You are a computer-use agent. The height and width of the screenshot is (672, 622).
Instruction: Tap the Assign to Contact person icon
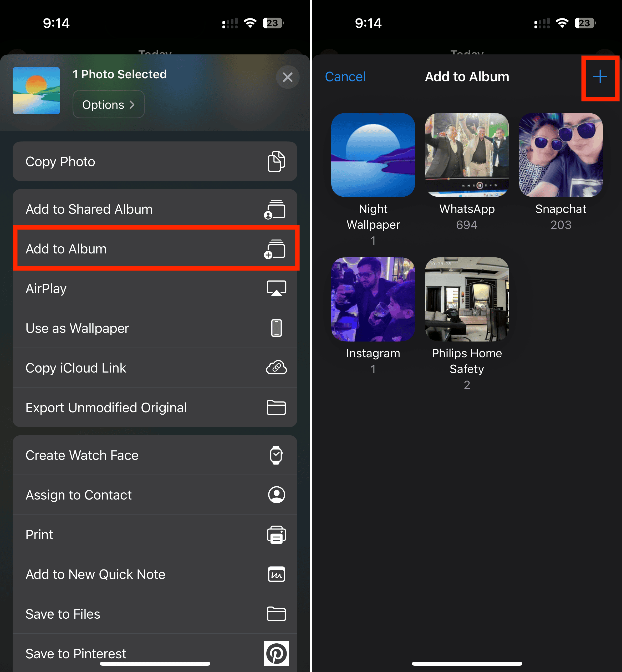click(276, 495)
